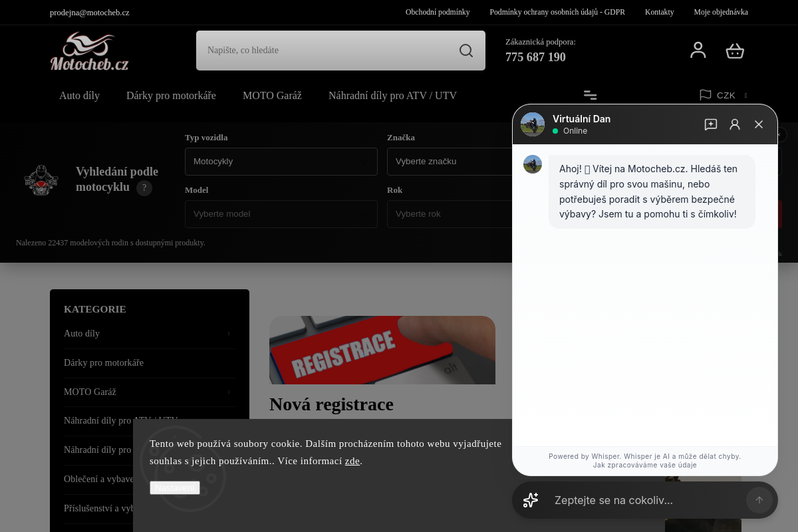The height and width of the screenshot is (532, 798).
Task: Open the CZK currency selector
Action: [x=724, y=95]
